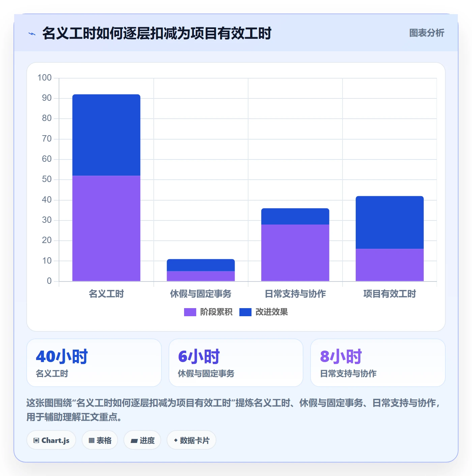The height and width of the screenshot is (476, 472).
Task: Click the 图表分析 label in header
Action: [426, 33]
